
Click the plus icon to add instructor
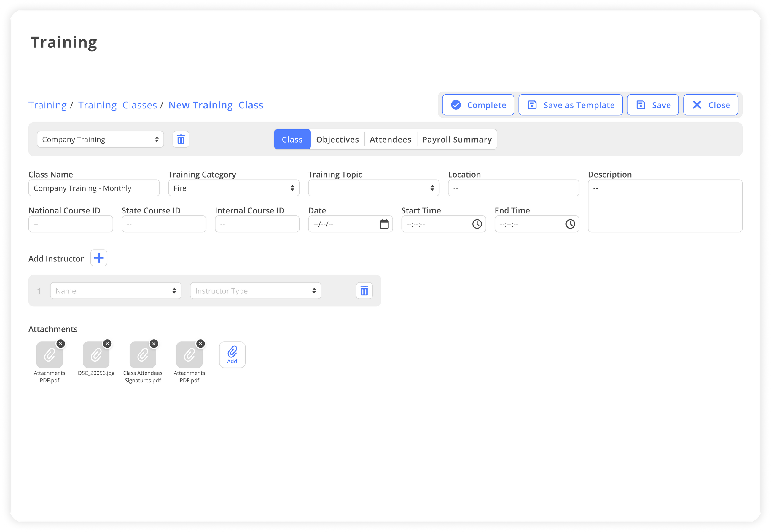click(x=99, y=258)
